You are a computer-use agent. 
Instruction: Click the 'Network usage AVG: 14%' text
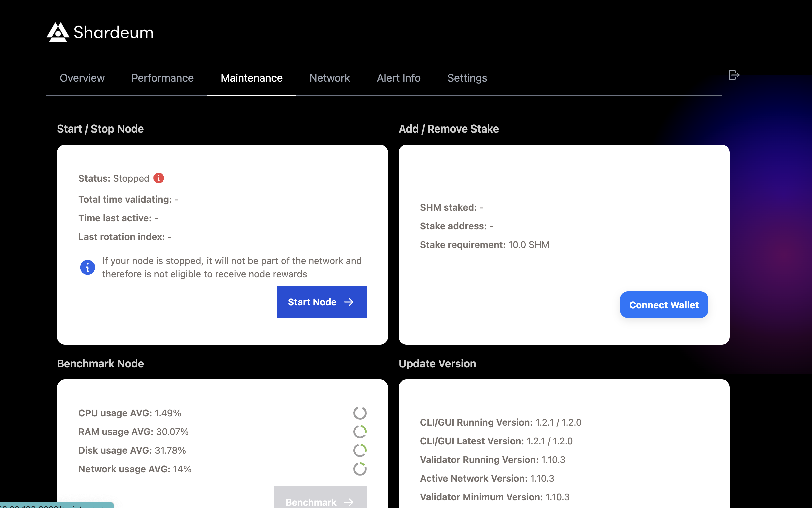(135, 469)
